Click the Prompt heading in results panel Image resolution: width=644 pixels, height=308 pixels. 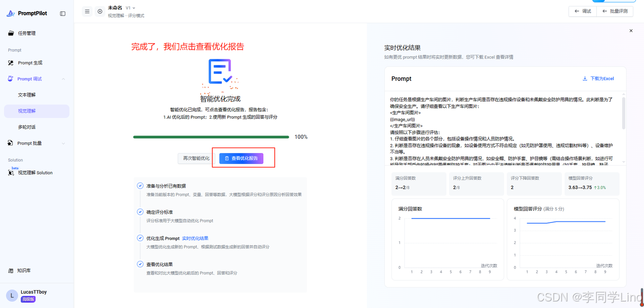pyautogui.click(x=401, y=79)
